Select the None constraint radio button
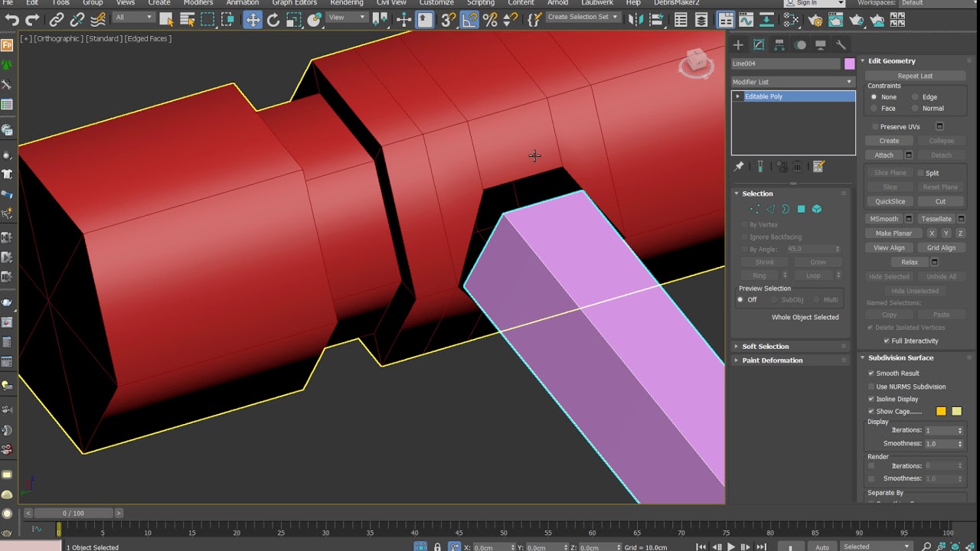 (874, 97)
